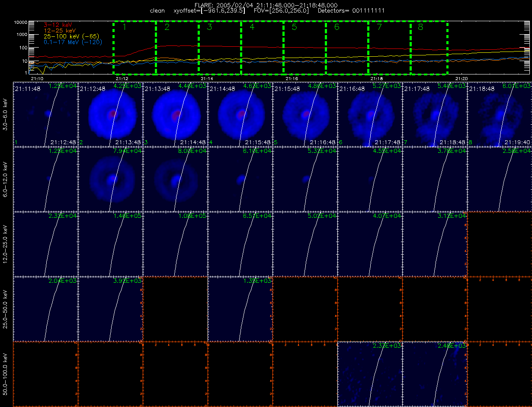Click the 25.0-50.0 keV image labeled 3.92E+03
The width and height of the screenshot is (532, 407).
tap(110, 309)
